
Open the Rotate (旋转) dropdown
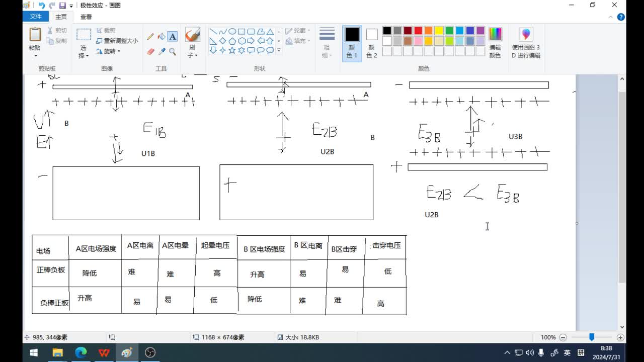coord(108,51)
